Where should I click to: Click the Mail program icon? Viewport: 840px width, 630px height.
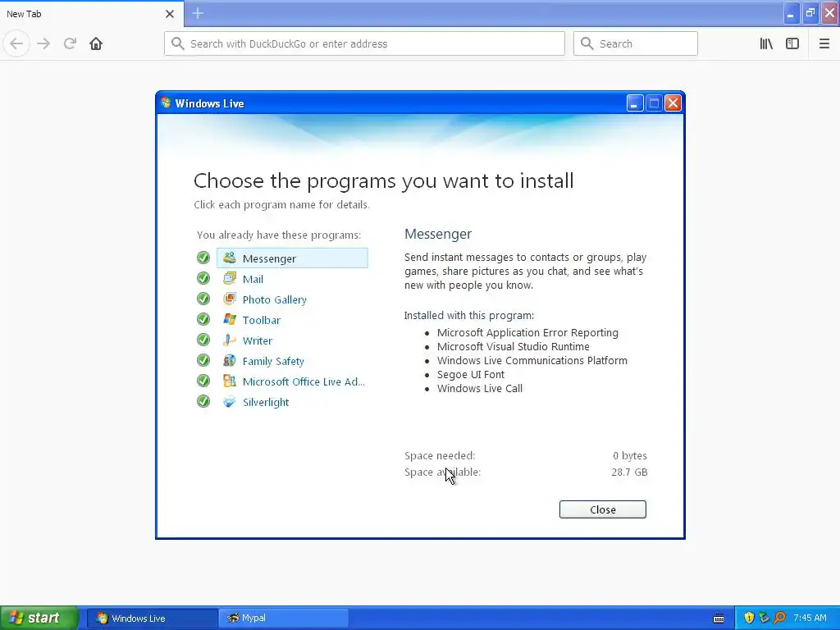pyautogui.click(x=230, y=278)
